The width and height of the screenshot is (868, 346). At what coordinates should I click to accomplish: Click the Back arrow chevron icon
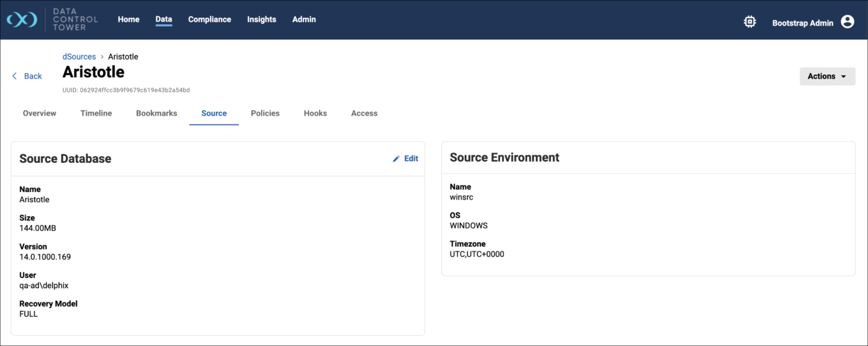coord(15,76)
